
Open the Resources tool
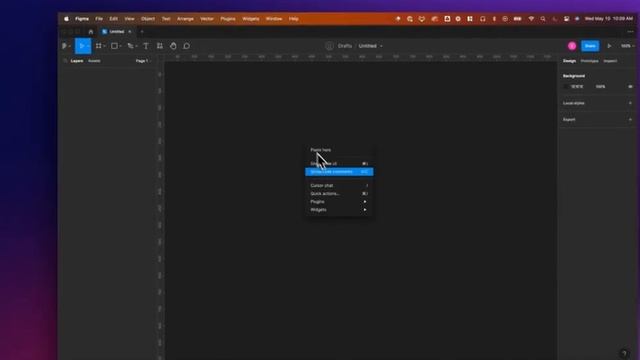(x=160, y=46)
